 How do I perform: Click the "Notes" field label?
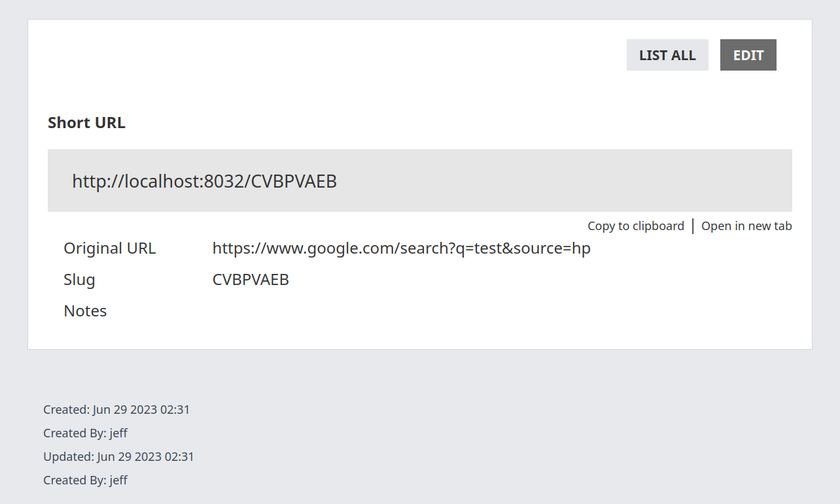click(x=85, y=311)
